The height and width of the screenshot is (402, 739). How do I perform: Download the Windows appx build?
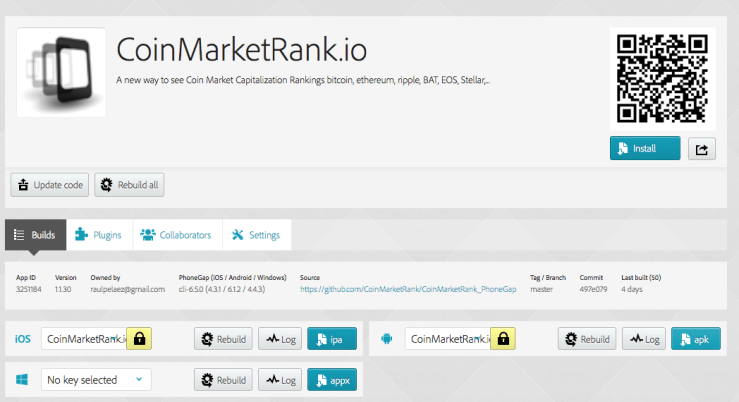point(332,380)
